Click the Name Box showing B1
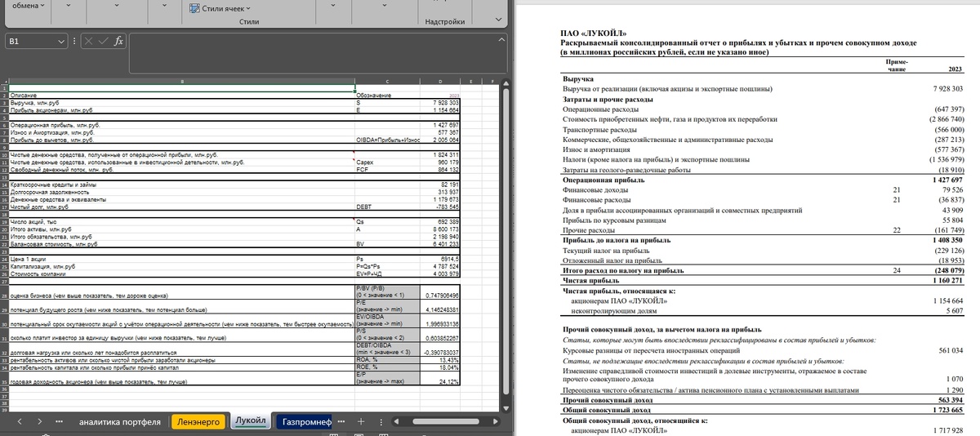The height and width of the screenshot is (436, 980). [31, 42]
